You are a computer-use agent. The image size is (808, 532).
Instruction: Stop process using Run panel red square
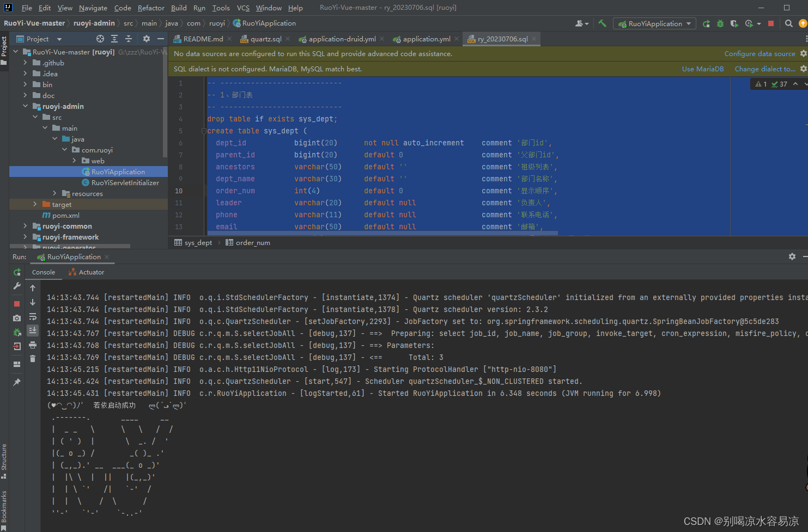tap(17, 304)
